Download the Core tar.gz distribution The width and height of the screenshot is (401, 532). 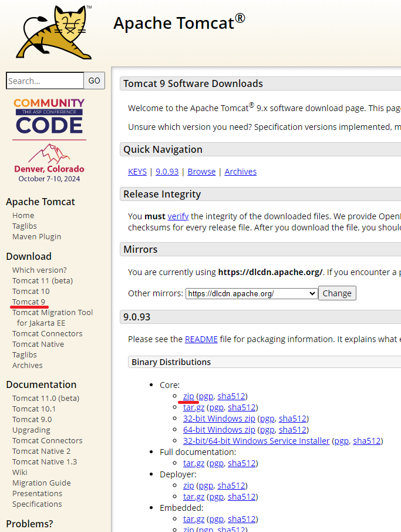[194, 407]
